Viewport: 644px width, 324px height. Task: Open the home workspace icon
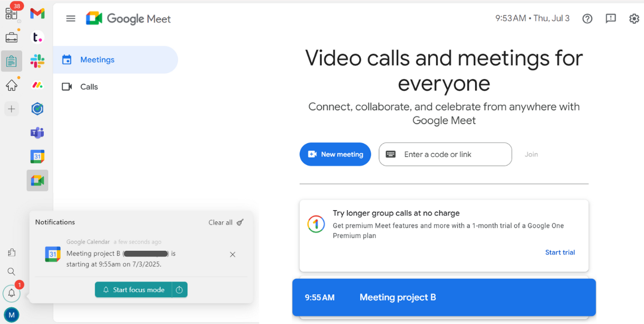point(12,85)
